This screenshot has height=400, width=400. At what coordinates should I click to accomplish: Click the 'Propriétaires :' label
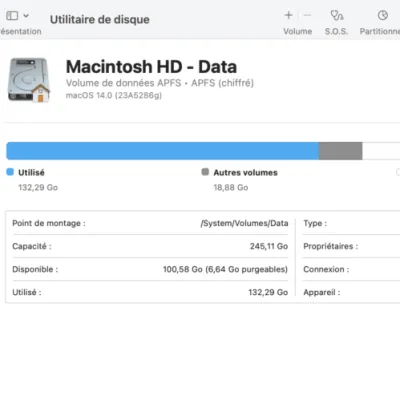pos(331,246)
